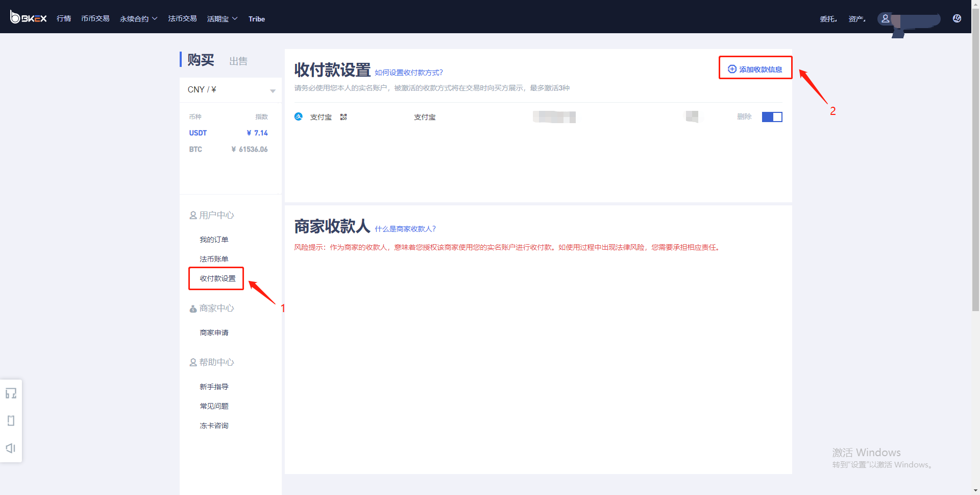The image size is (980, 495).
Task: Open the 行情 menu item
Action: (x=64, y=18)
